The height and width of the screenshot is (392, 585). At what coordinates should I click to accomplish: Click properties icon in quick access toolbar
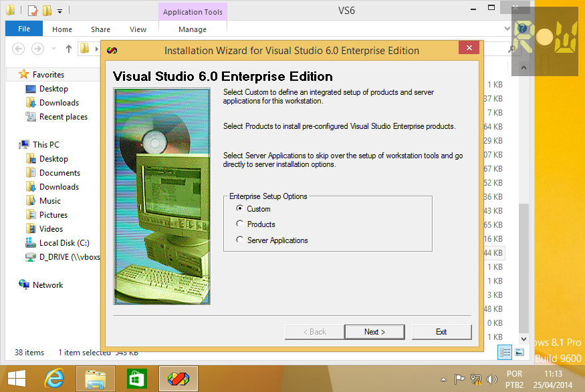33,11
